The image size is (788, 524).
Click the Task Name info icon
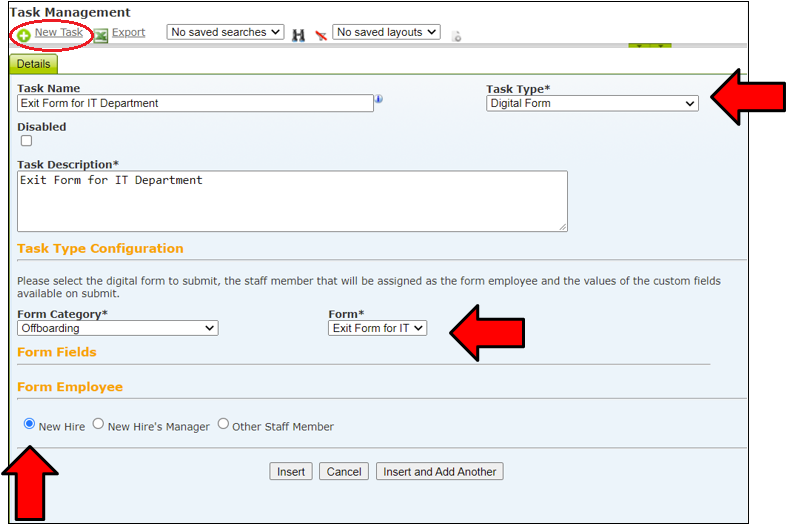[x=379, y=99]
